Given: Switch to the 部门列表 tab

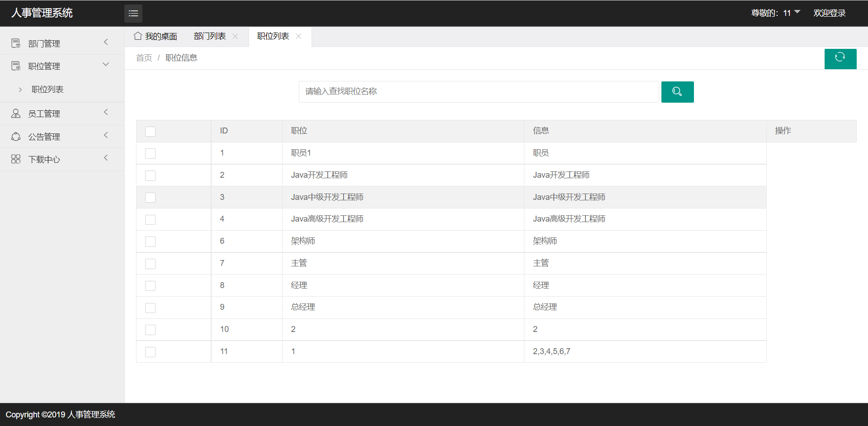Looking at the screenshot, I should coord(210,36).
